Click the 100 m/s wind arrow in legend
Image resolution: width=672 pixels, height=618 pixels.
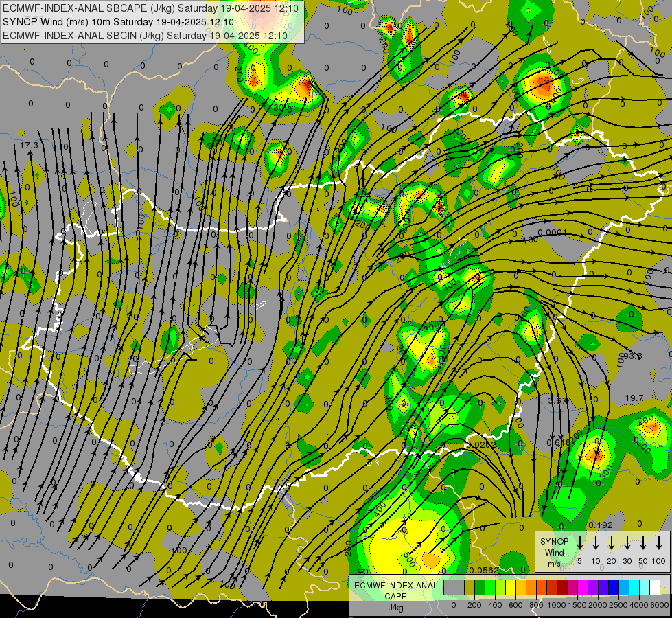pyautogui.click(x=659, y=542)
